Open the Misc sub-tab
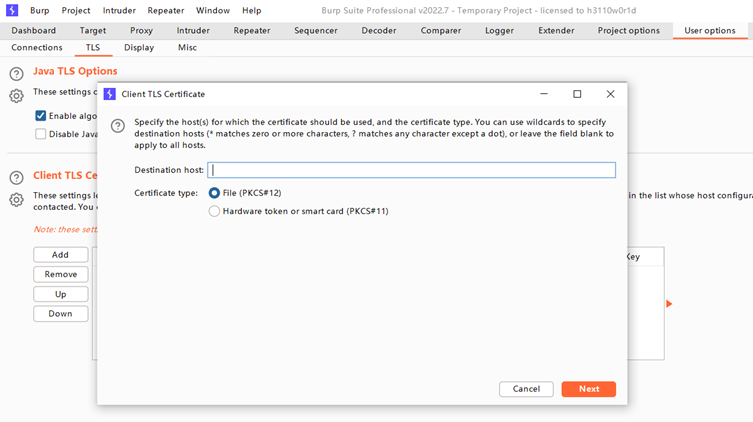The width and height of the screenshot is (753, 422). pyautogui.click(x=187, y=48)
